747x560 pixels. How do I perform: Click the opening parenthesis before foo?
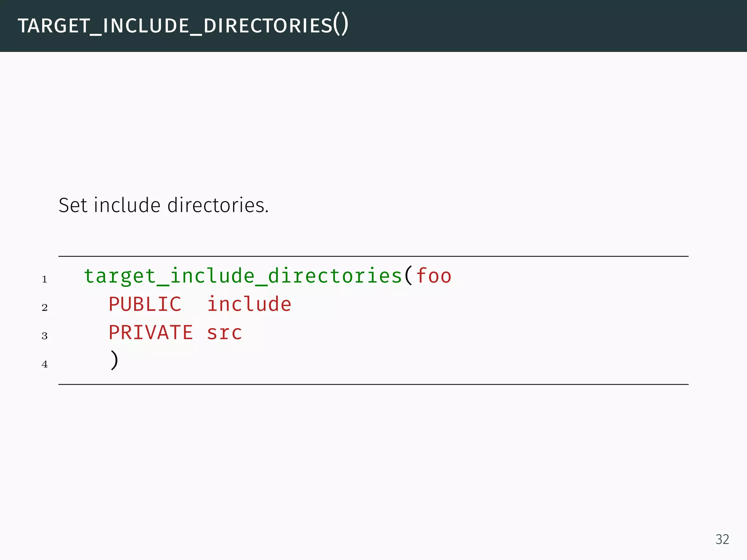pos(409,276)
